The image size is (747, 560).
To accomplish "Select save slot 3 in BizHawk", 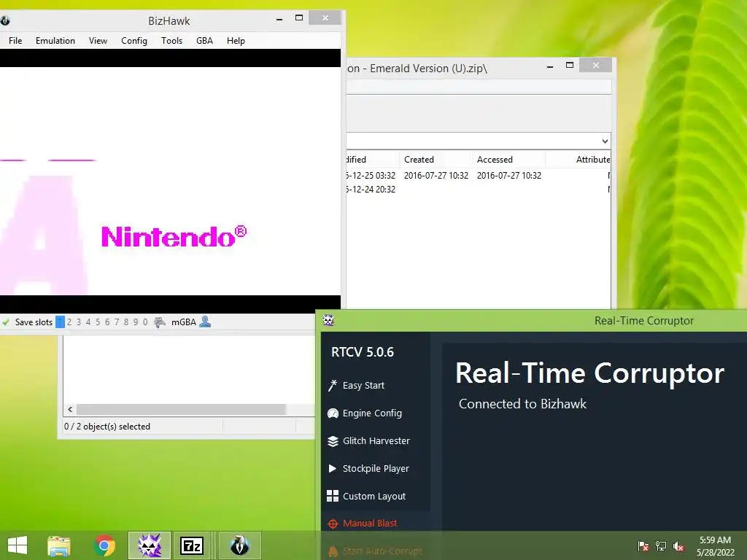I will [x=79, y=322].
